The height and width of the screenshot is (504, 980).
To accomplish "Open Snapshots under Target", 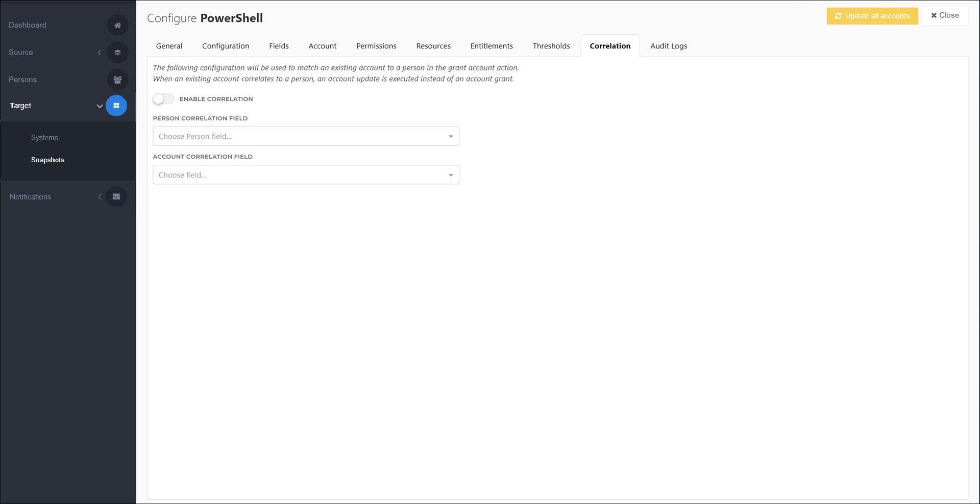I will [47, 160].
